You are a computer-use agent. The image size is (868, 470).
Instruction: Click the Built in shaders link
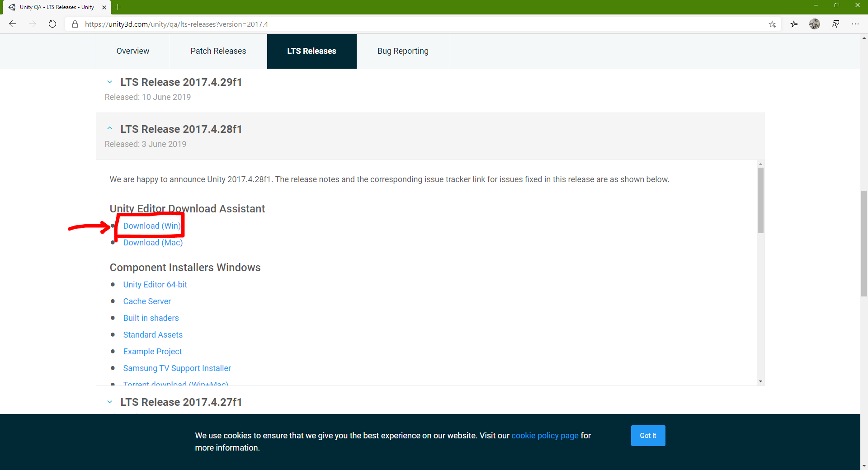151,318
